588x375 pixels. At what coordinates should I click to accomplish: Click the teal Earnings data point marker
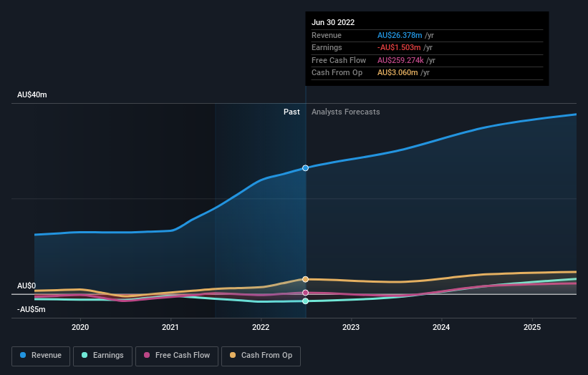tap(305, 301)
